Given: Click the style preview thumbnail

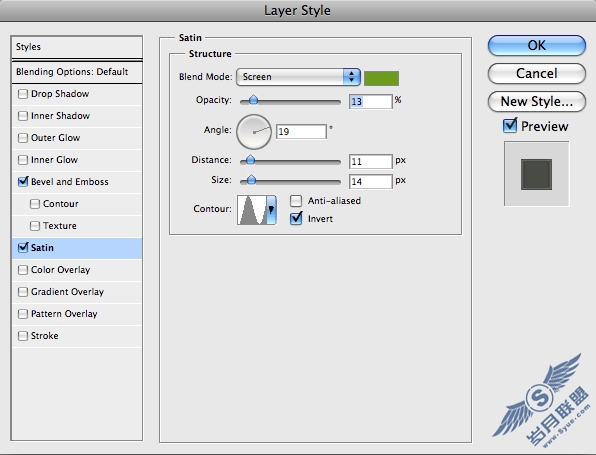Looking at the screenshot, I should pyautogui.click(x=536, y=174).
